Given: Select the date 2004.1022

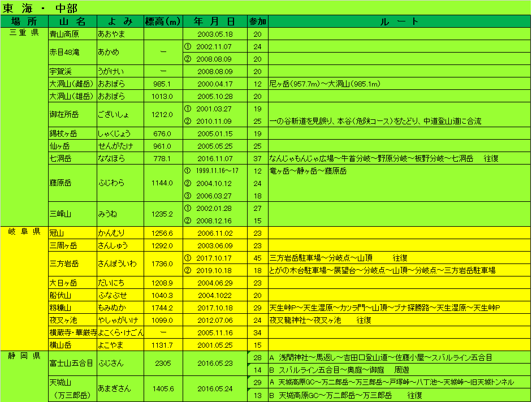Looking at the screenshot, I should pyautogui.click(x=215, y=296).
